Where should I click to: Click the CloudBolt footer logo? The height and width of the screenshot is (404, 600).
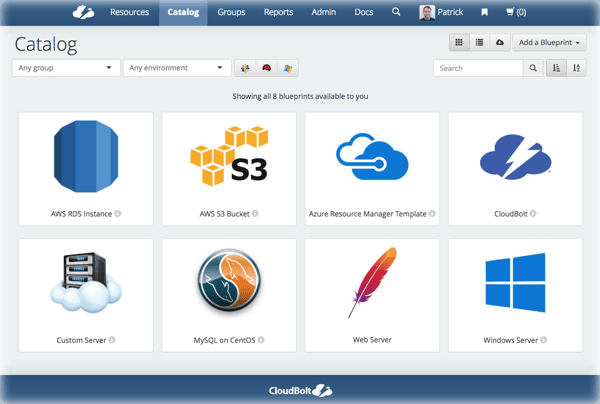300,391
